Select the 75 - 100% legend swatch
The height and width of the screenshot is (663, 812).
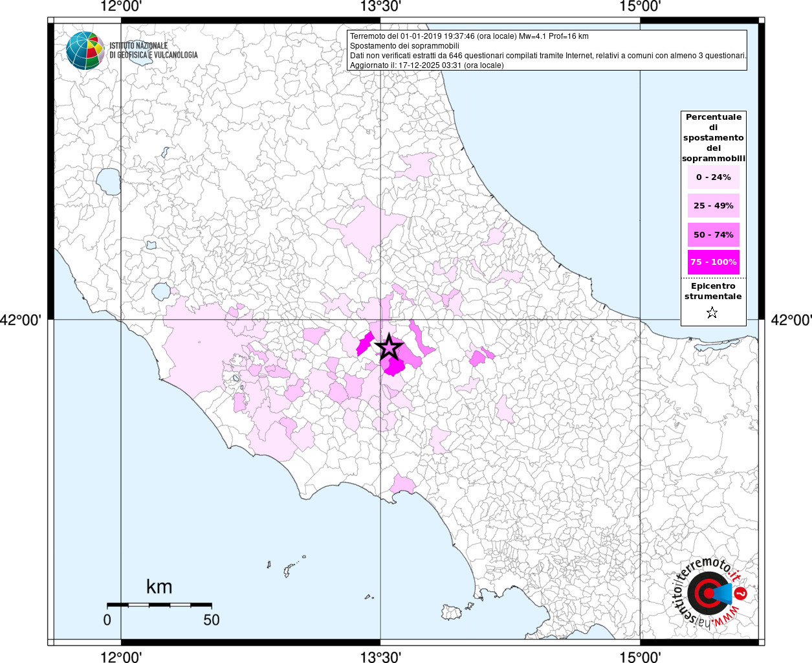pos(713,262)
